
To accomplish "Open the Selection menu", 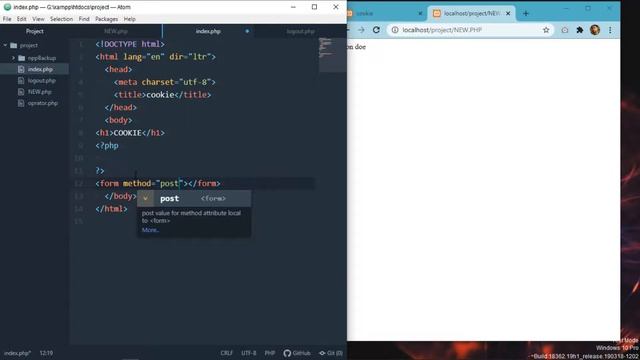I will (x=61, y=19).
